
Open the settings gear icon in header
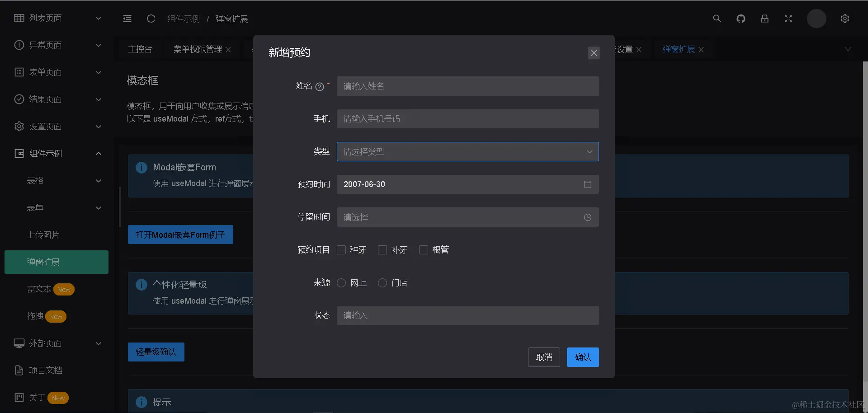coord(845,19)
